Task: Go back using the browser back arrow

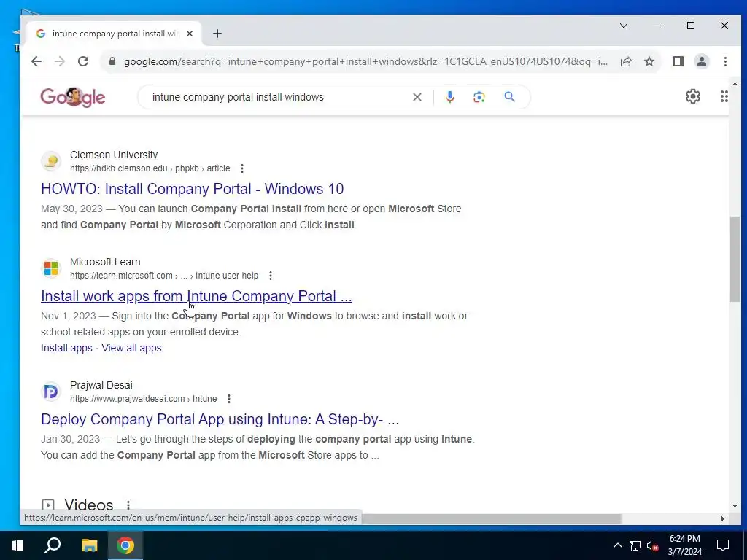Action: click(36, 61)
